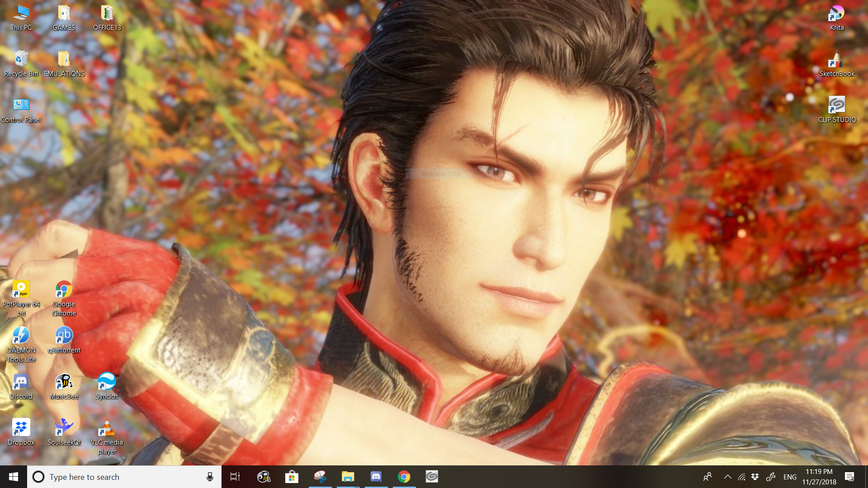
Task: Open the Control Panel desktop shortcut
Action: click(21, 110)
